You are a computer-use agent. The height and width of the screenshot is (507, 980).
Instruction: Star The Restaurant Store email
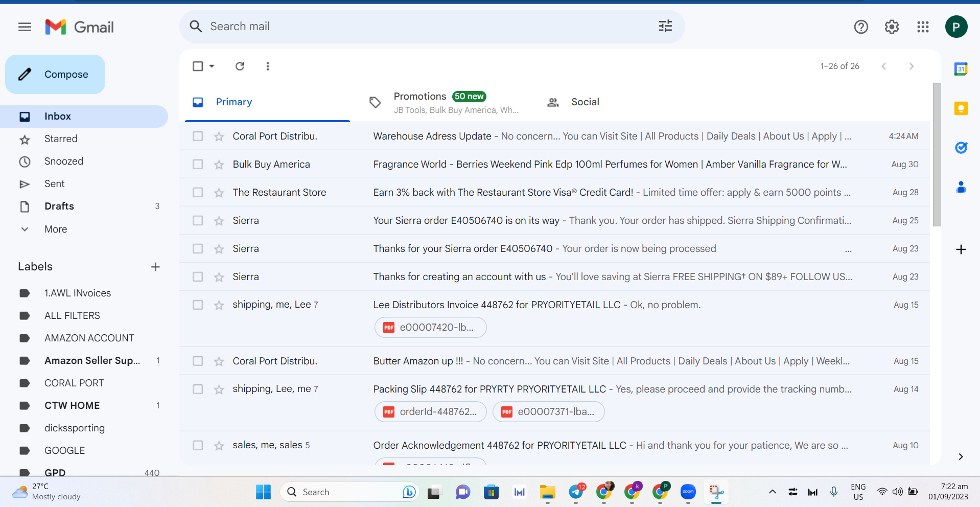(x=219, y=193)
